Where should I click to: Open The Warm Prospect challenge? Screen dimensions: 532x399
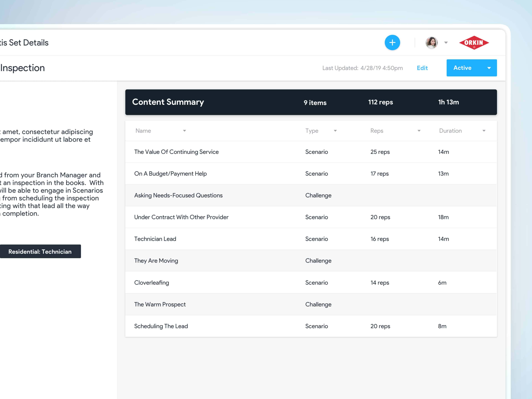tap(160, 304)
